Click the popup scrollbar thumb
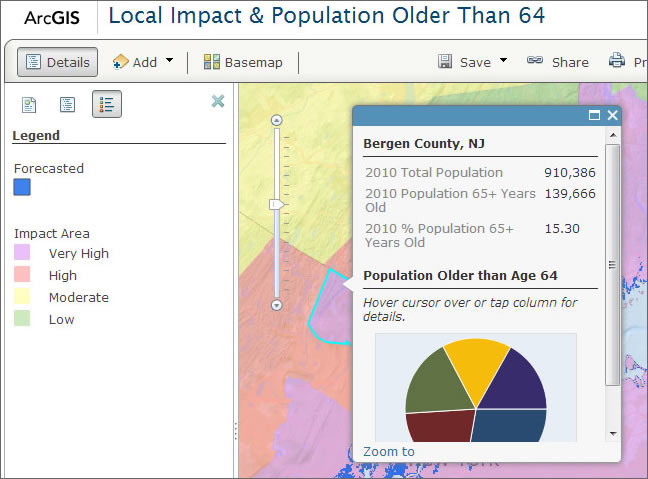Image resolution: width=648 pixels, height=479 pixels. [612, 265]
